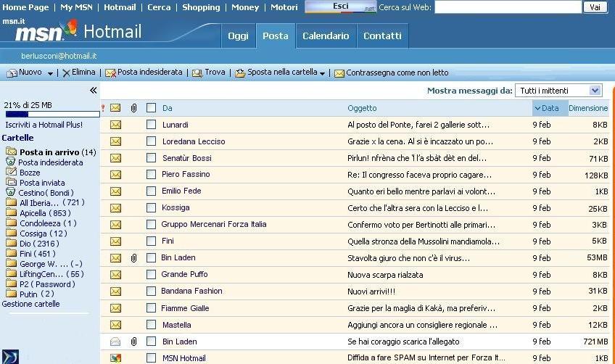Sort messages by the Oggetto column header
The height and width of the screenshot is (364, 615).
362,108
